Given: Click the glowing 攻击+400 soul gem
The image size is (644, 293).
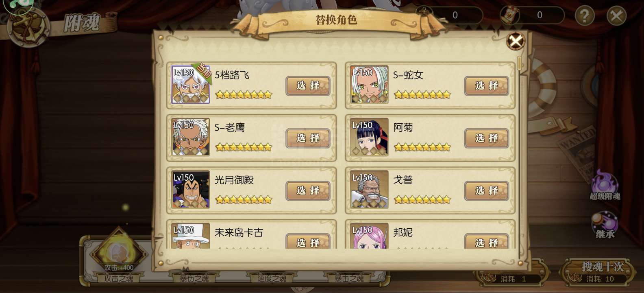Looking at the screenshot, I should [x=119, y=251].
